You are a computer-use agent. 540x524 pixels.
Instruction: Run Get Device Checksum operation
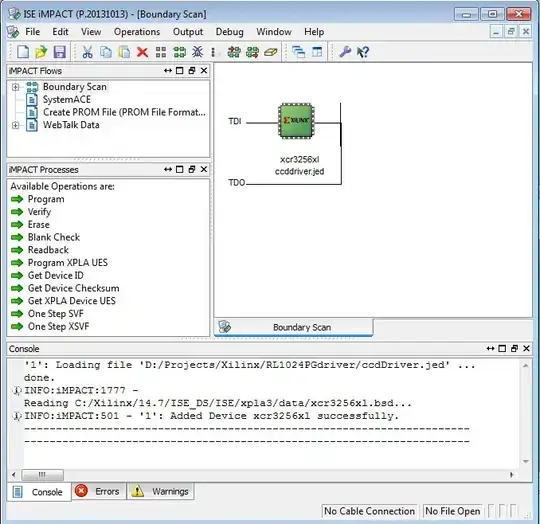[x=73, y=288]
